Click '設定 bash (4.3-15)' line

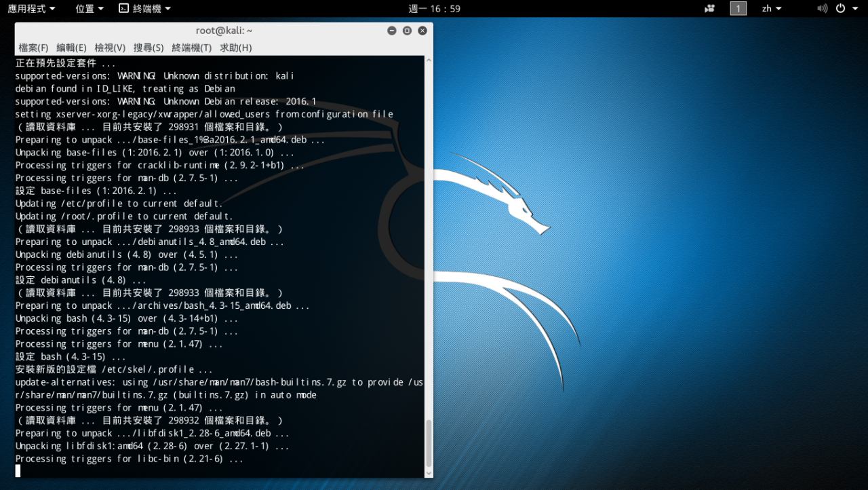(x=71, y=356)
